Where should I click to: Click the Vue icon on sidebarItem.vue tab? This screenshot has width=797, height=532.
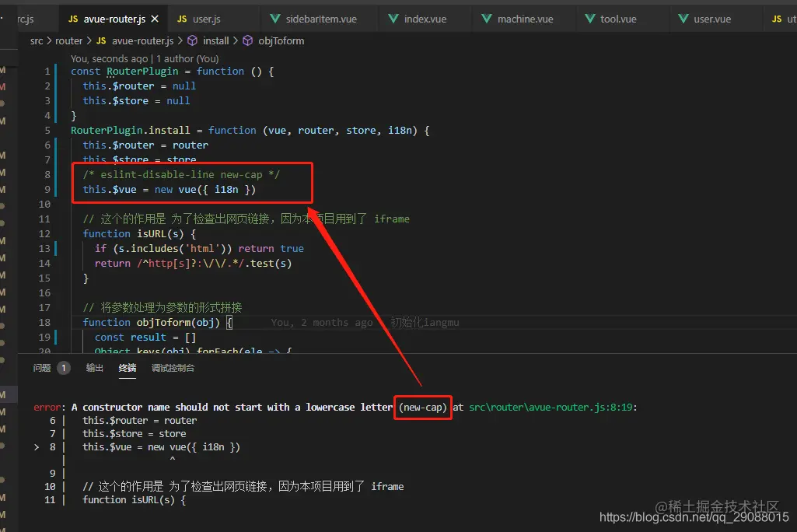[x=275, y=19]
